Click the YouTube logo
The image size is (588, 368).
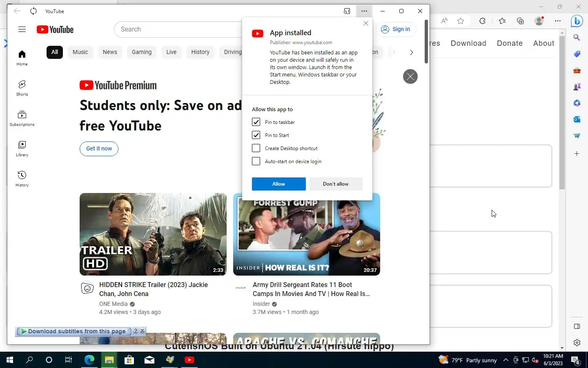coord(55,29)
